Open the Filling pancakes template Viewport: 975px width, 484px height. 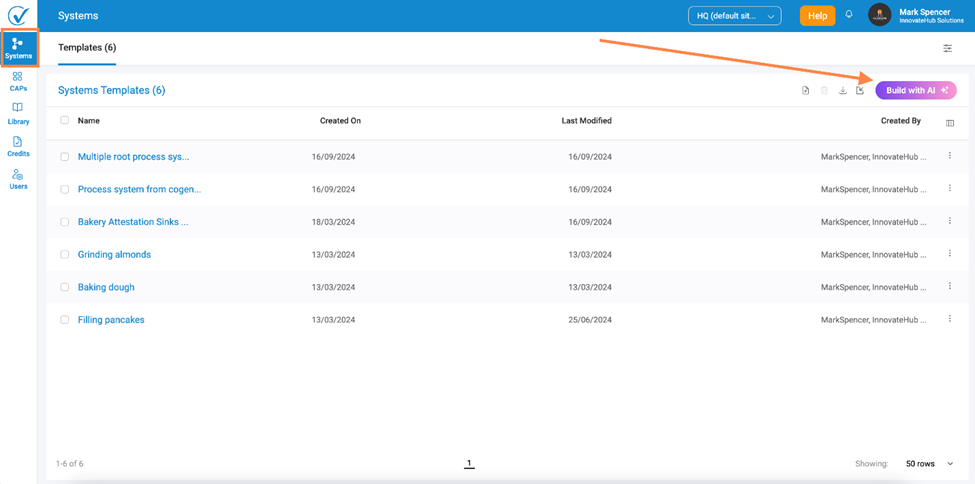tap(111, 320)
